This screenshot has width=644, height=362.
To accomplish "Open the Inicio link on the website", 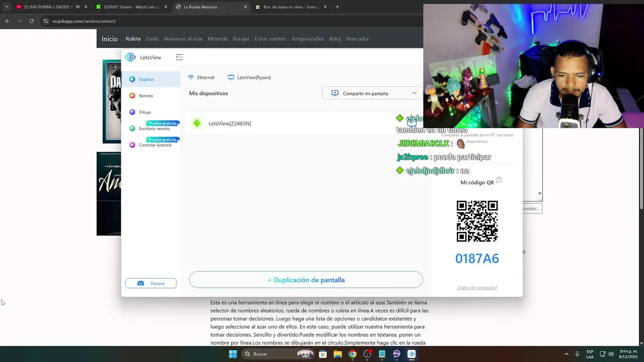I will pyautogui.click(x=110, y=39).
